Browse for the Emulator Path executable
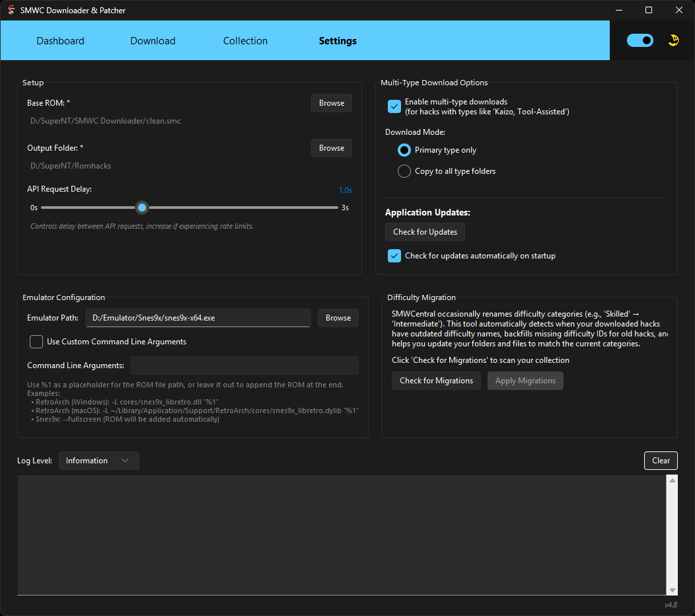695x616 pixels. pos(338,317)
